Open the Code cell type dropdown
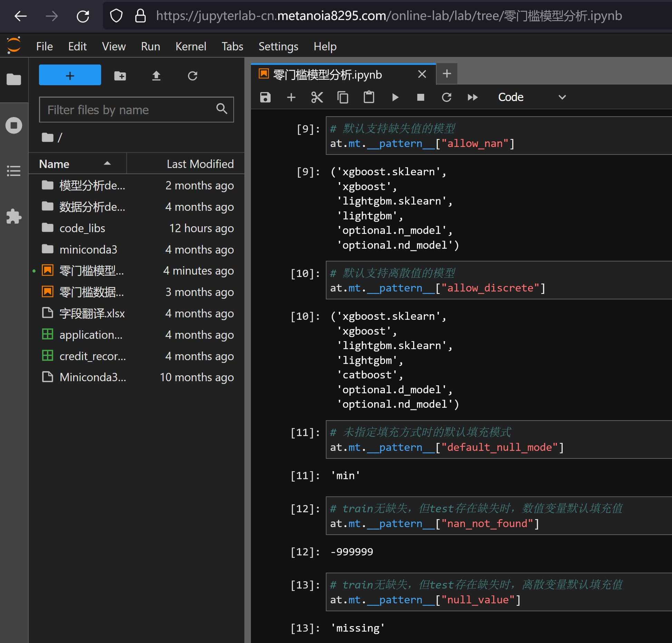Screen dimensions: 672x643 532,97
